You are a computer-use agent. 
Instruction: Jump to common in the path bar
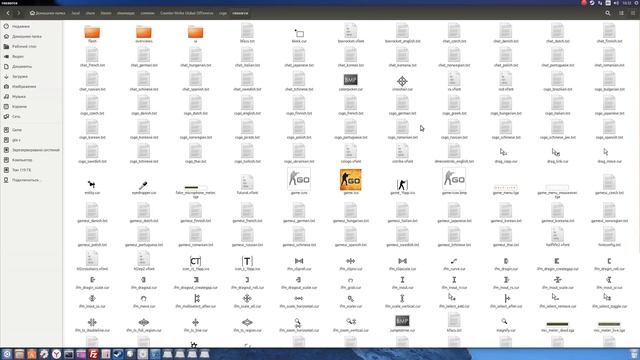(x=147, y=13)
